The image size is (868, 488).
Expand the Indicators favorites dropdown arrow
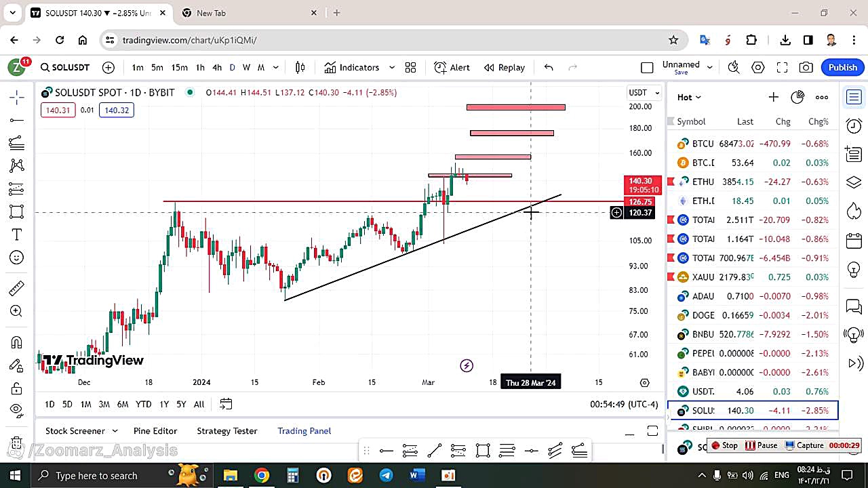tap(391, 67)
